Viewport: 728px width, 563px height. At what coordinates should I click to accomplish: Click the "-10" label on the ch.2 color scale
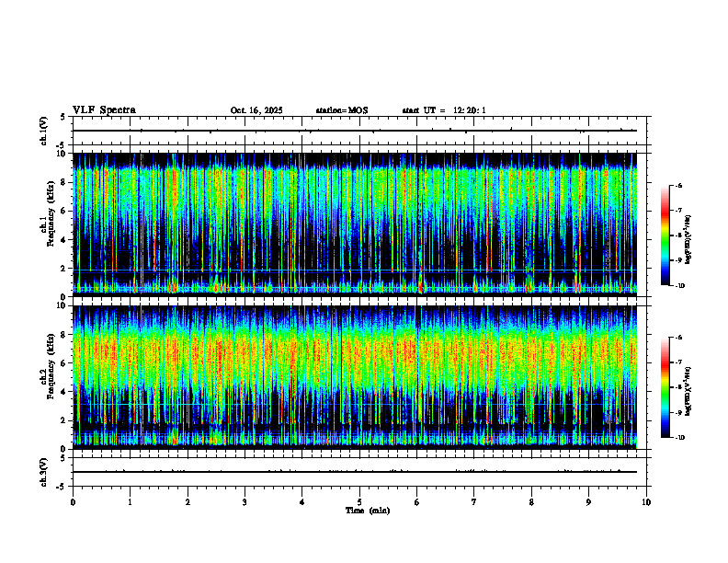coord(679,438)
